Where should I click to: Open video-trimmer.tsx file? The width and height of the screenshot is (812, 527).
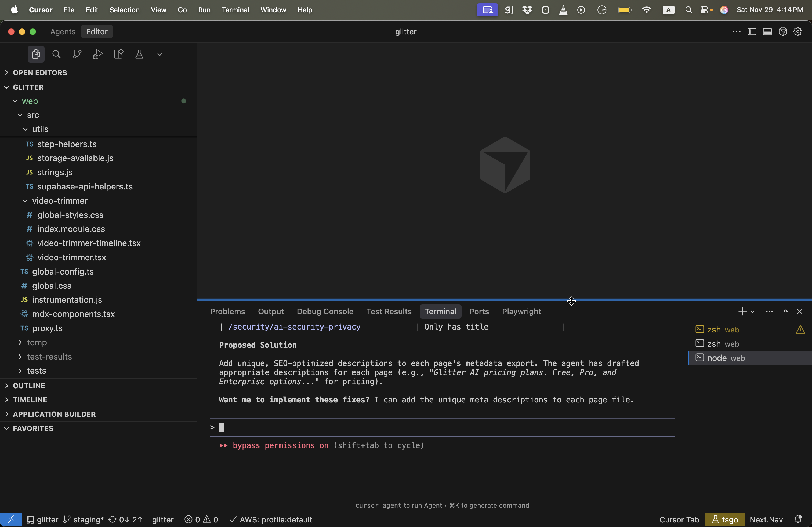click(x=72, y=257)
